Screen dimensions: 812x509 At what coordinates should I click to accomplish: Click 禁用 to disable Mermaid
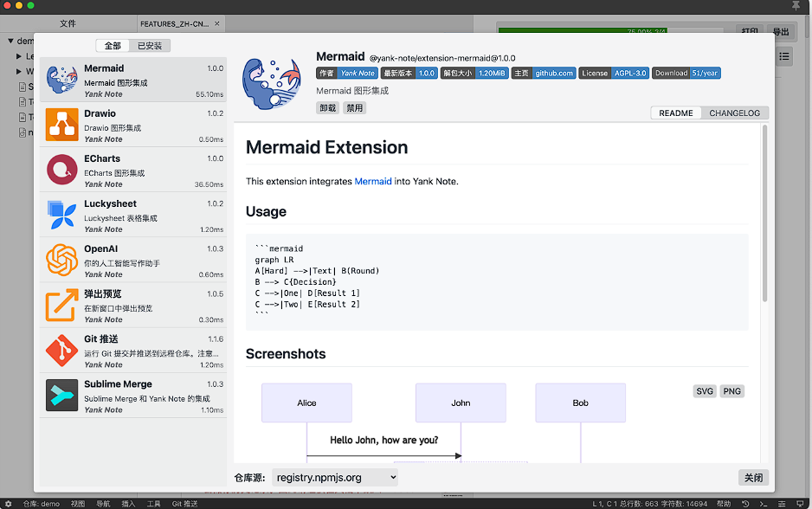[x=355, y=107]
